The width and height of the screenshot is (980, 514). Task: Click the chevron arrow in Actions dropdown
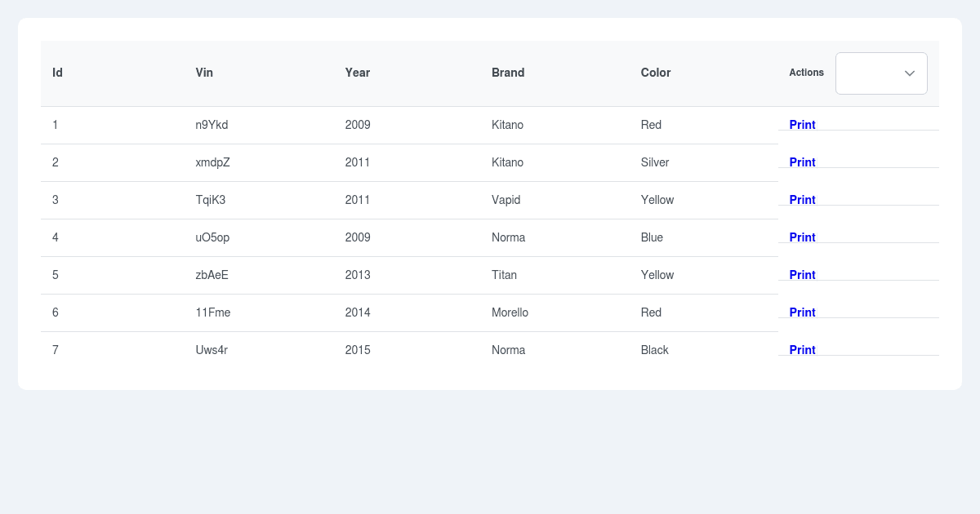click(909, 73)
